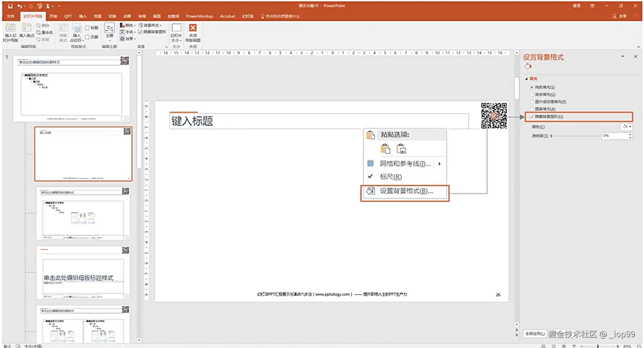Click the fit slide to window icon
The image size is (644, 348).
pos(638,346)
